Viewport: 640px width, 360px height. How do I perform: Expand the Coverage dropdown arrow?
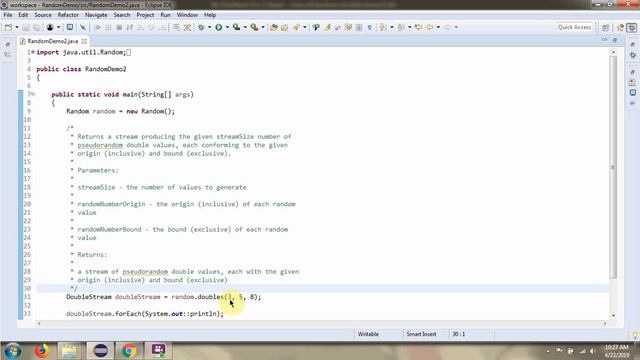click(x=245, y=27)
